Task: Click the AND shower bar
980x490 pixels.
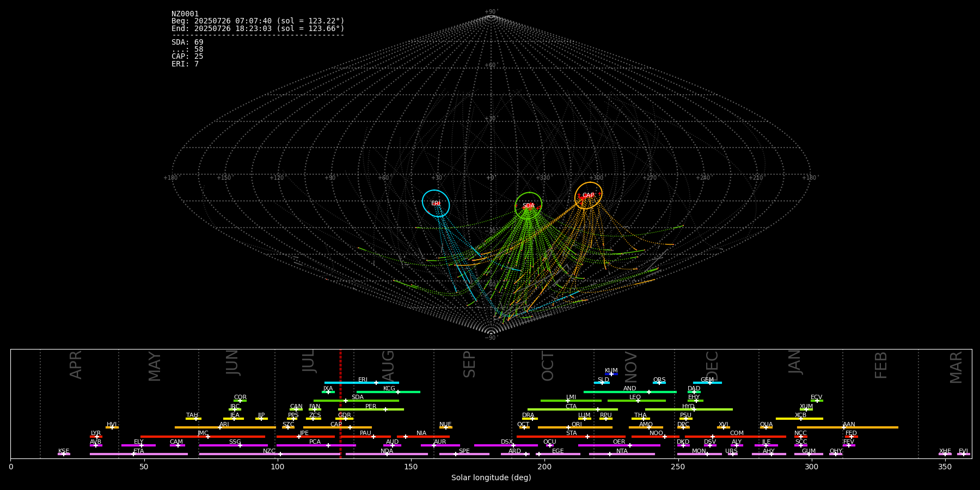Action: click(x=630, y=391)
